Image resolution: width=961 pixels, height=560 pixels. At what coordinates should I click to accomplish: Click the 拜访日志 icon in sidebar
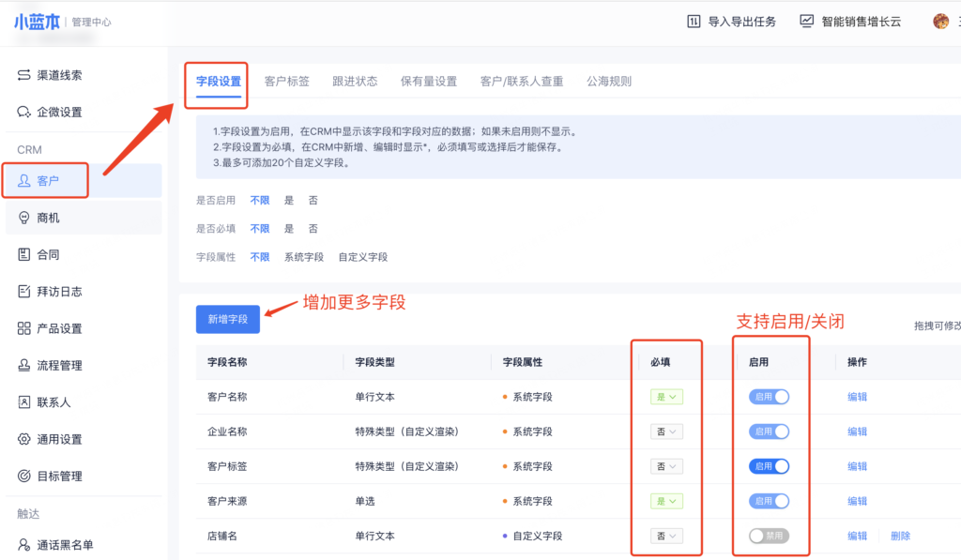(24, 292)
